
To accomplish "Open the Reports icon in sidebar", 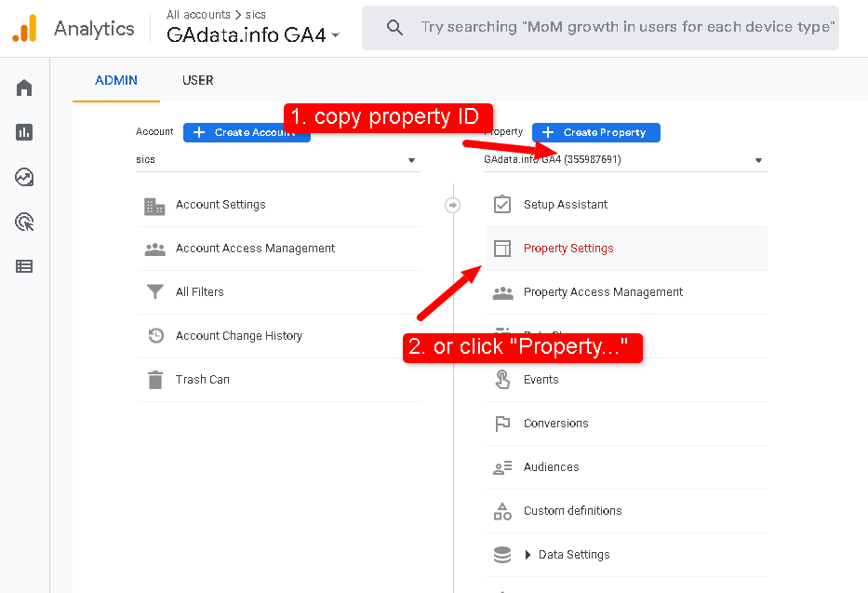I will (x=24, y=132).
